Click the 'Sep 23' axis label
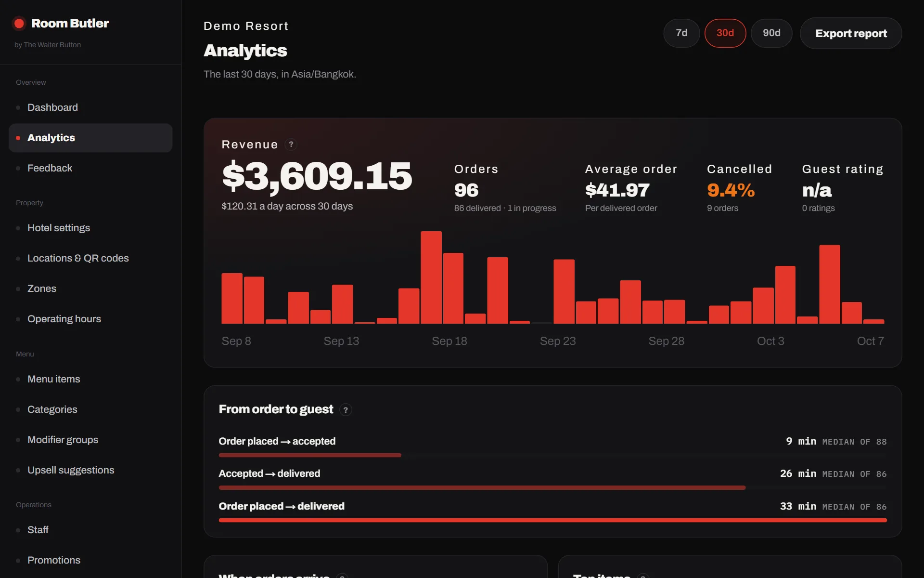This screenshot has height=578, width=924. coord(558,341)
